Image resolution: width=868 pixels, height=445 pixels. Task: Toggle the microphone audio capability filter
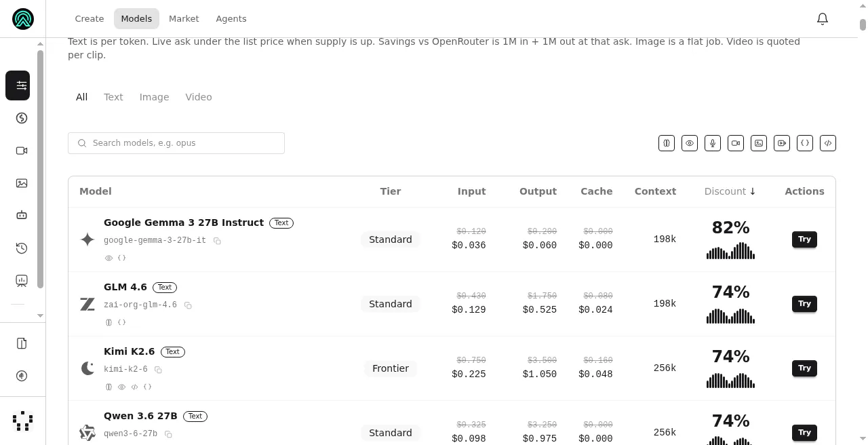(x=713, y=143)
